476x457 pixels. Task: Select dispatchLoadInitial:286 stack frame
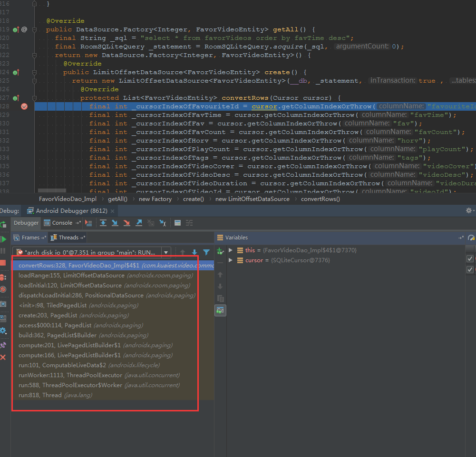[x=113, y=295]
